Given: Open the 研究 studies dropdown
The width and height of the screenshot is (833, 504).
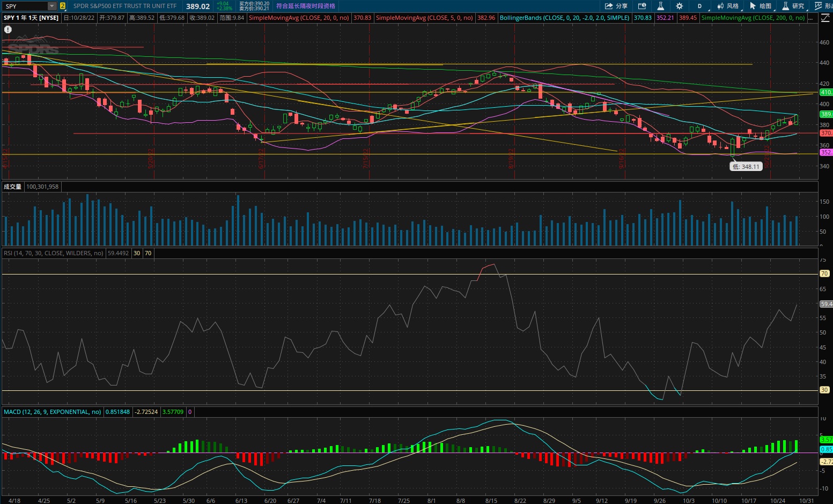Looking at the screenshot, I should (793, 6).
